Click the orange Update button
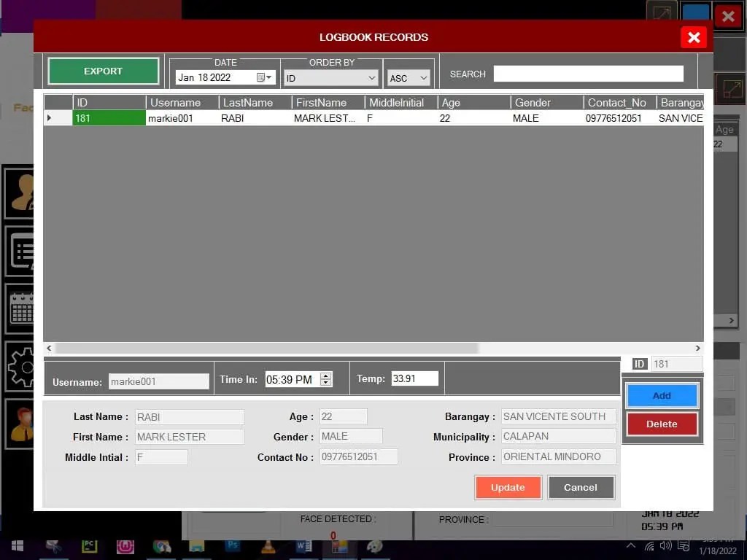Image resolution: width=747 pixels, height=560 pixels. (x=508, y=487)
